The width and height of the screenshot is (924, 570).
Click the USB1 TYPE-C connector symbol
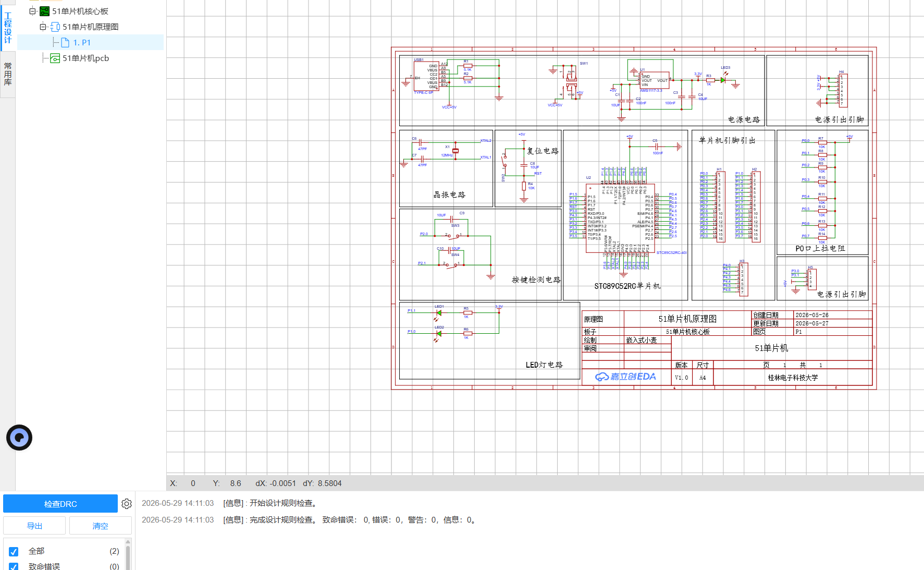click(x=426, y=76)
